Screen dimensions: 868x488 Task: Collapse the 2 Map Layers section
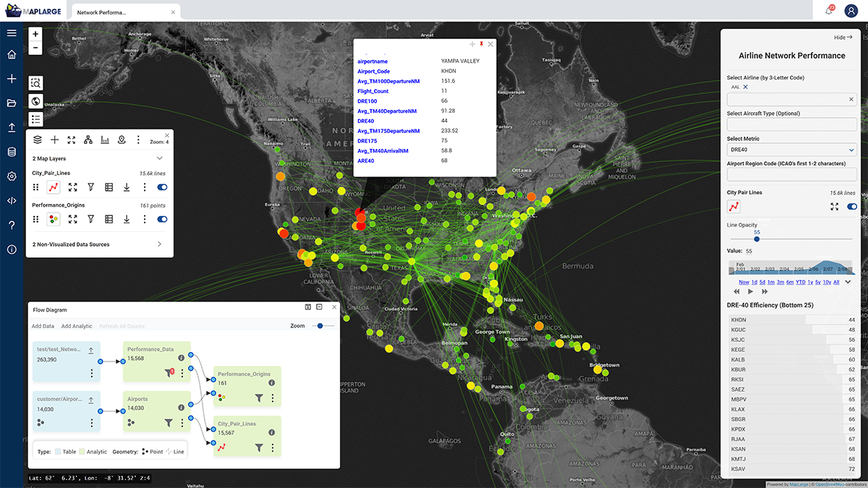point(159,158)
